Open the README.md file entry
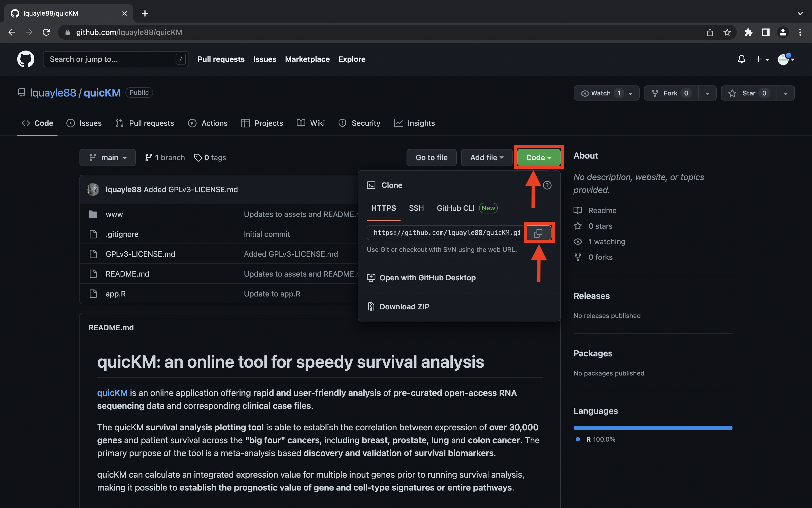 click(128, 274)
